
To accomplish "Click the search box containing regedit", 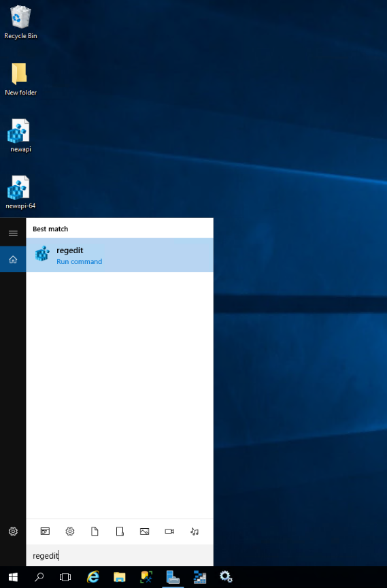I will (x=120, y=555).
